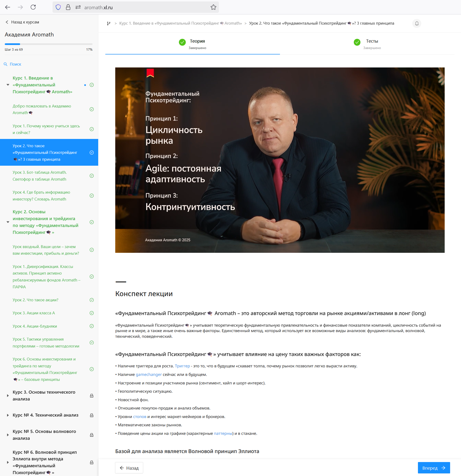Click the Вперед button
Screen dimensions: 461x476
[x=434, y=468]
